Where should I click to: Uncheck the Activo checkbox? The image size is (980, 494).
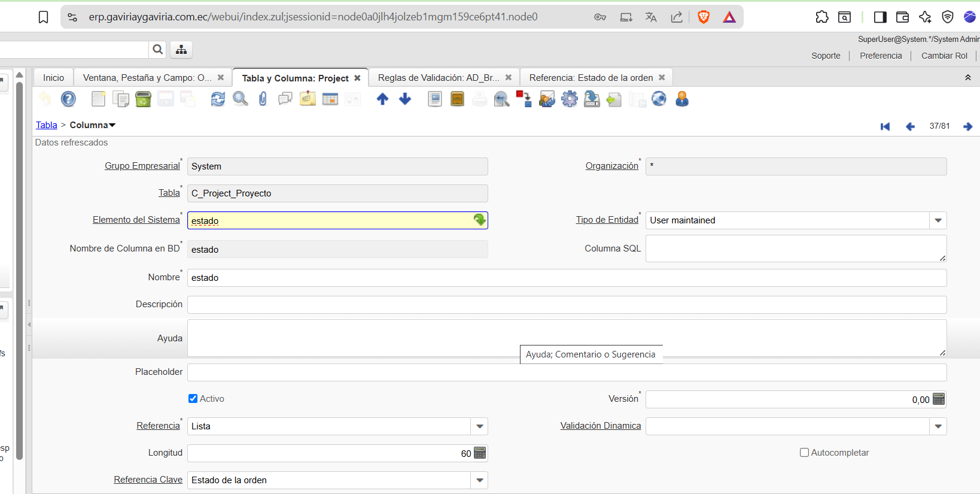tap(193, 399)
